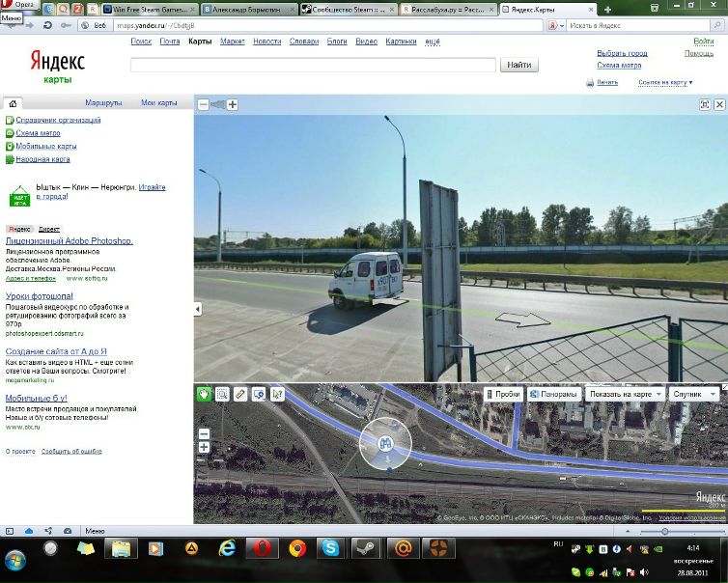Switch to the Маршруты tab
The image size is (728, 583).
pyautogui.click(x=103, y=102)
